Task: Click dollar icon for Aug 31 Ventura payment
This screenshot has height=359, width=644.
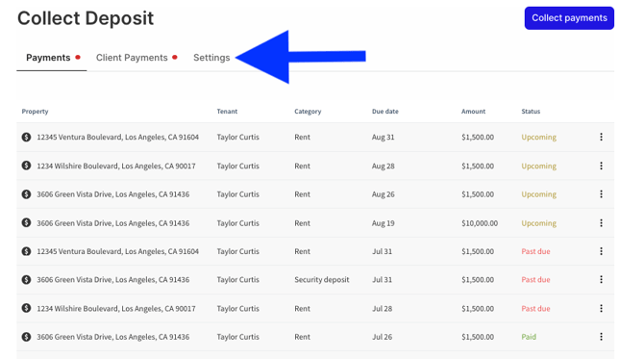Action: pyautogui.click(x=26, y=137)
